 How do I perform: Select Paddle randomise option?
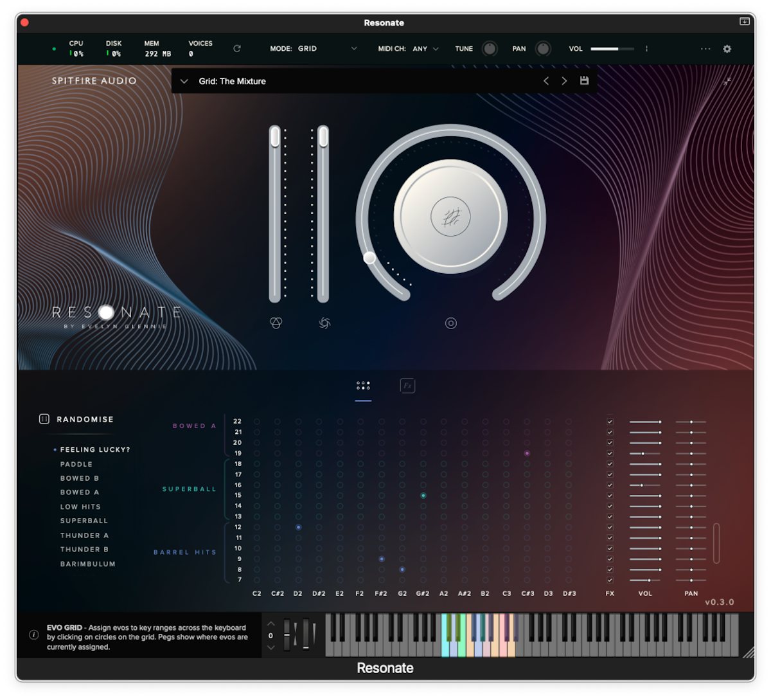click(x=76, y=464)
